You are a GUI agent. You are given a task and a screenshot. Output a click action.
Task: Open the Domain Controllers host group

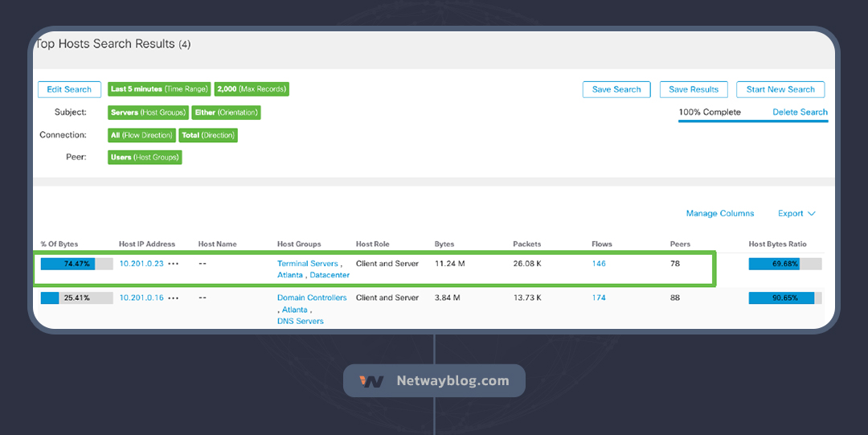[x=312, y=298]
